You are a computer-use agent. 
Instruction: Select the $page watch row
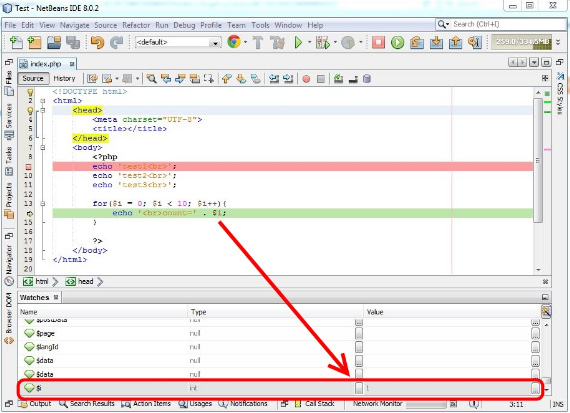pos(280,333)
